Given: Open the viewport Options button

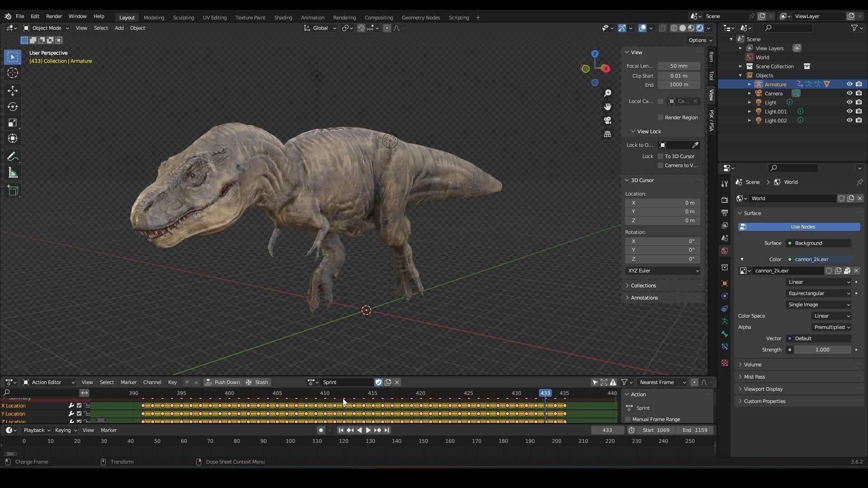Looking at the screenshot, I should (x=700, y=40).
